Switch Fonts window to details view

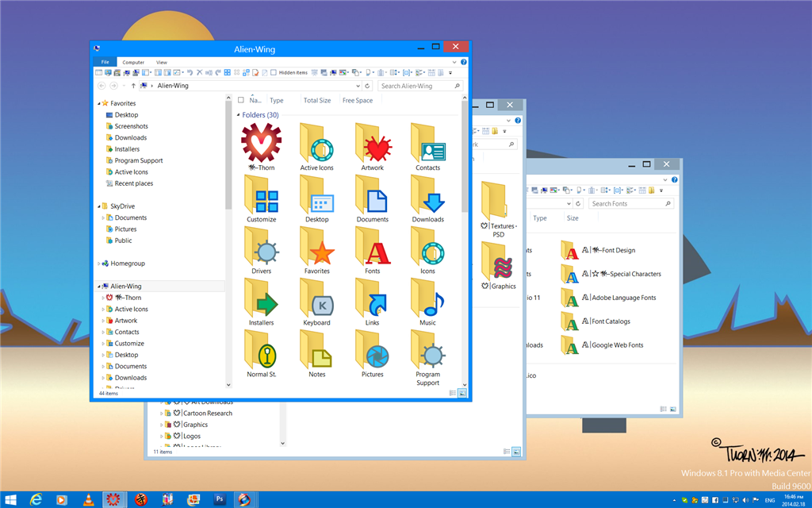click(x=664, y=409)
